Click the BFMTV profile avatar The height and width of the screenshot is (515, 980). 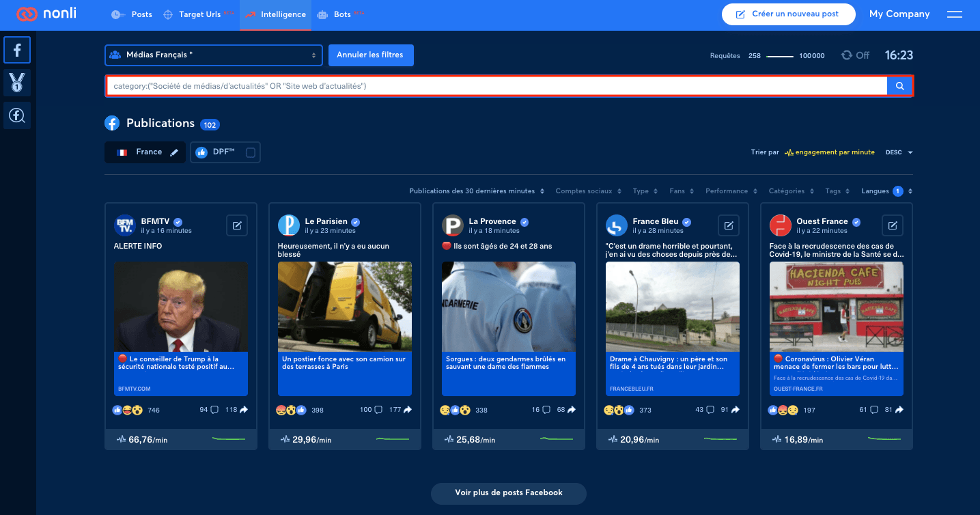(x=125, y=225)
